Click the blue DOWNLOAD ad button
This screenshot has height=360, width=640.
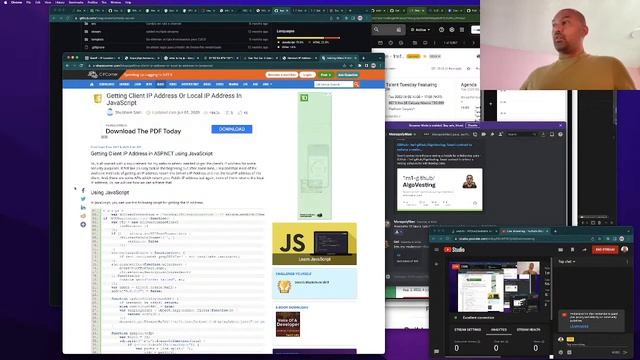click(232, 129)
